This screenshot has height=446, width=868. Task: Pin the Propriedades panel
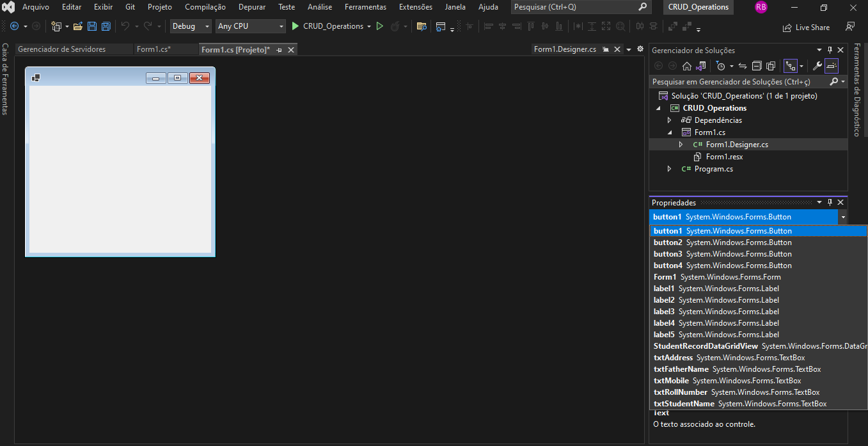click(x=830, y=202)
